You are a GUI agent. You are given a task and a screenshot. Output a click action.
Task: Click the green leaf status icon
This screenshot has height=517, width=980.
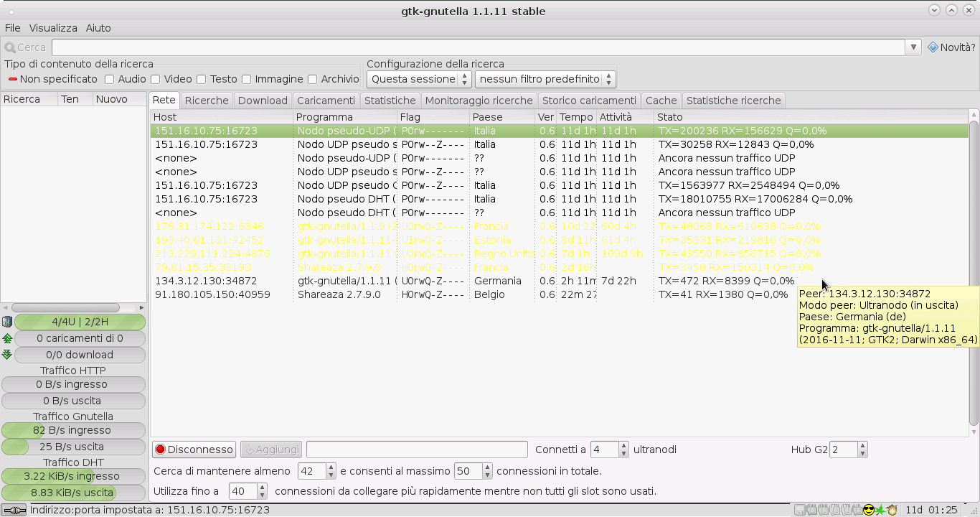tap(880, 510)
